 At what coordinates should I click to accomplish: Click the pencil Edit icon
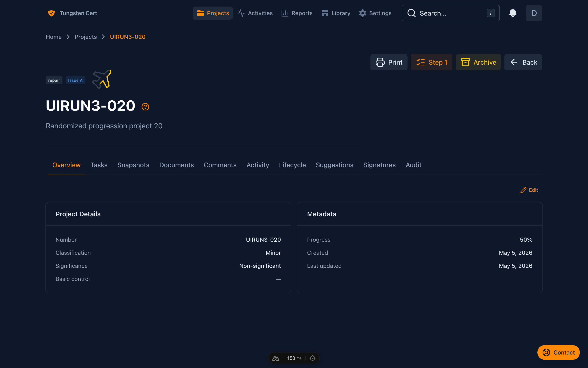[x=523, y=190]
